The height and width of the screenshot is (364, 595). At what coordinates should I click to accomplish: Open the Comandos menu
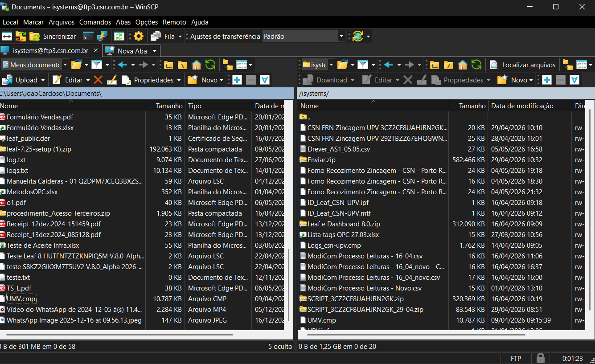click(95, 22)
